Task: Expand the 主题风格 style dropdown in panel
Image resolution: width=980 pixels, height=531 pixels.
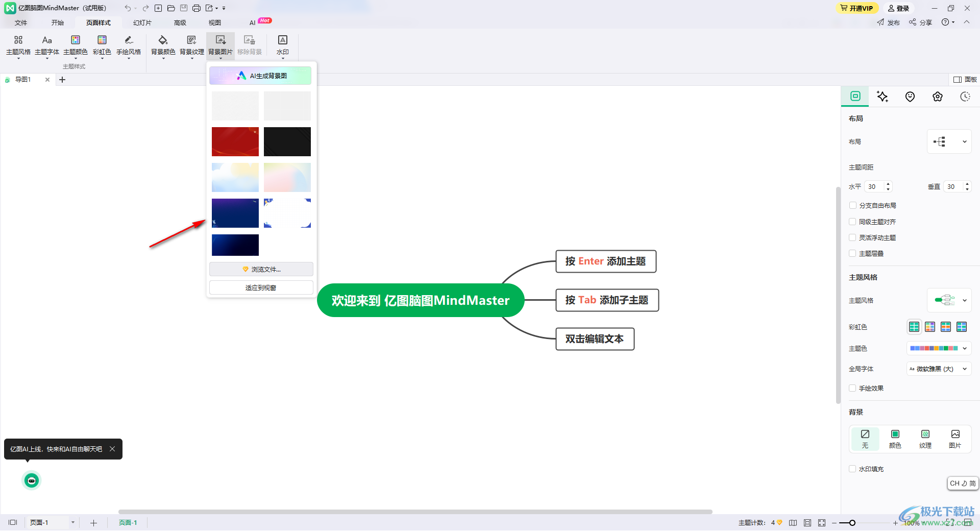Action: tap(949, 300)
